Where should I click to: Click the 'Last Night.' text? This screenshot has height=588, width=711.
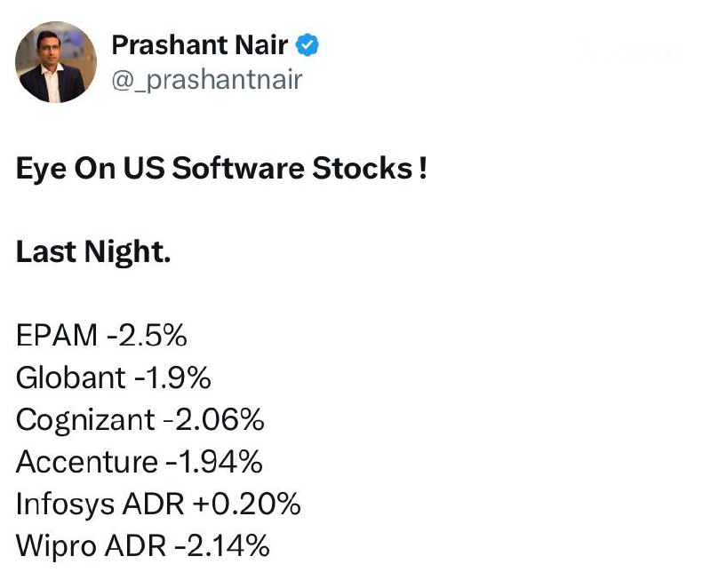[x=93, y=251]
